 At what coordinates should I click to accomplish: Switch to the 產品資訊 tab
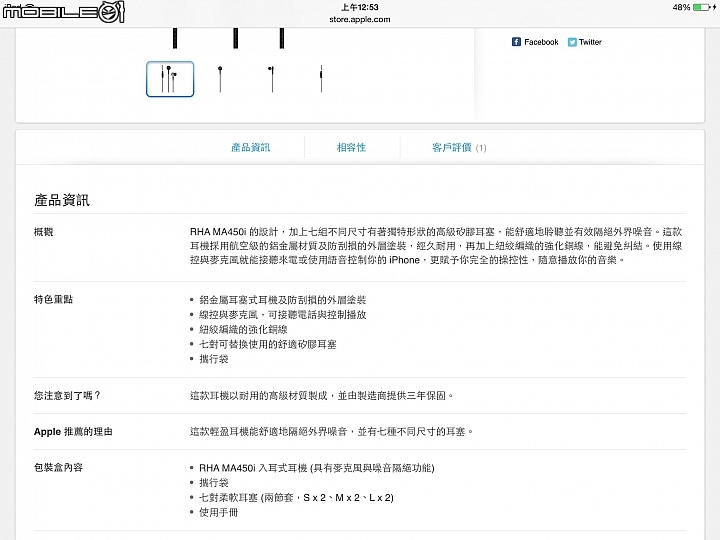click(x=251, y=147)
